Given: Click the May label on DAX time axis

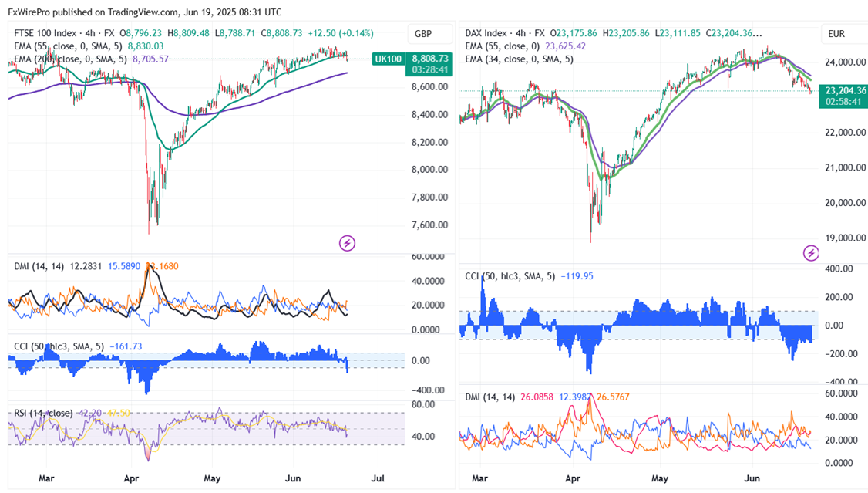Looking at the screenshot, I should (659, 478).
